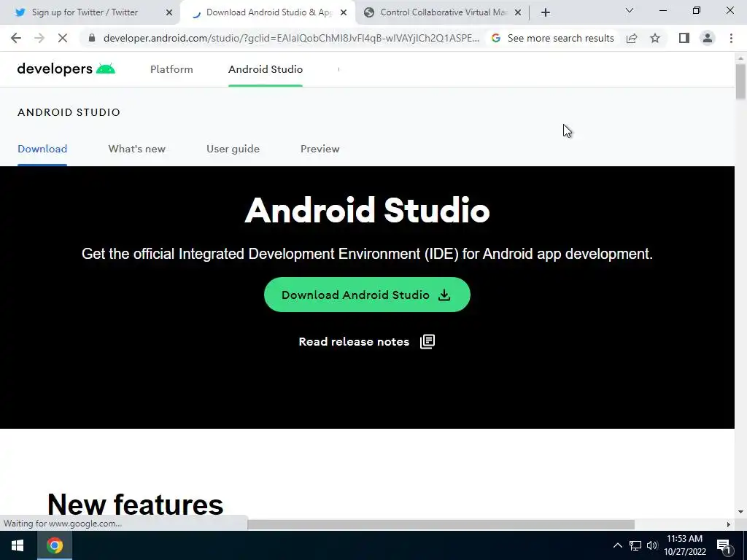Open the Windows Start menu
Image resolution: width=747 pixels, height=560 pixels.
pyautogui.click(x=18, y=545)
